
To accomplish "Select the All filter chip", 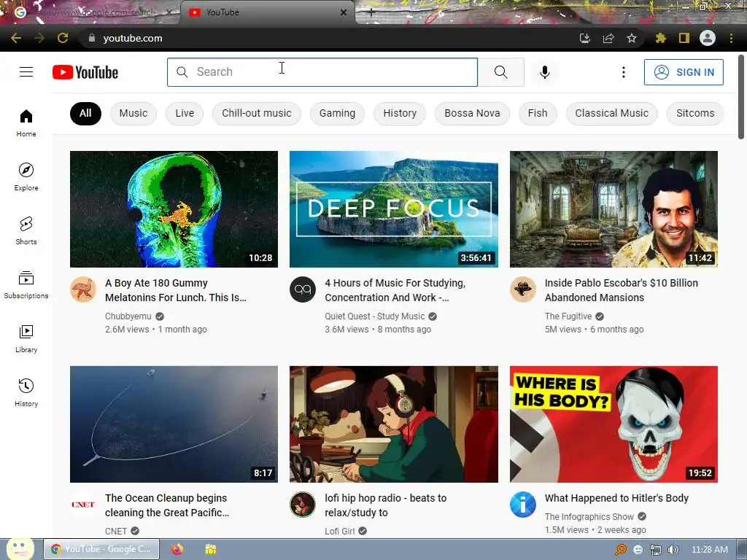I will point(86,113).
